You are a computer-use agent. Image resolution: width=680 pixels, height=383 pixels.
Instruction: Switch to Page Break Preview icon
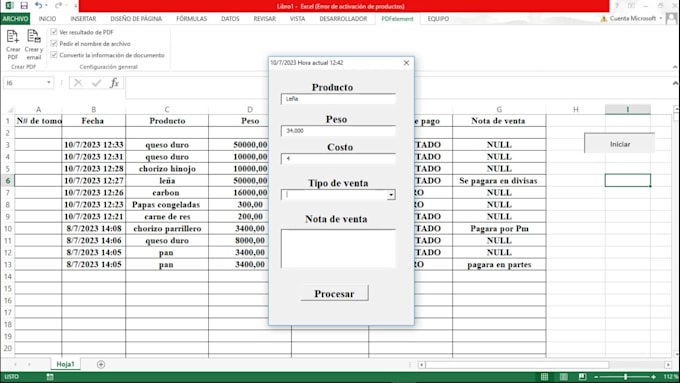coord(582,376)
